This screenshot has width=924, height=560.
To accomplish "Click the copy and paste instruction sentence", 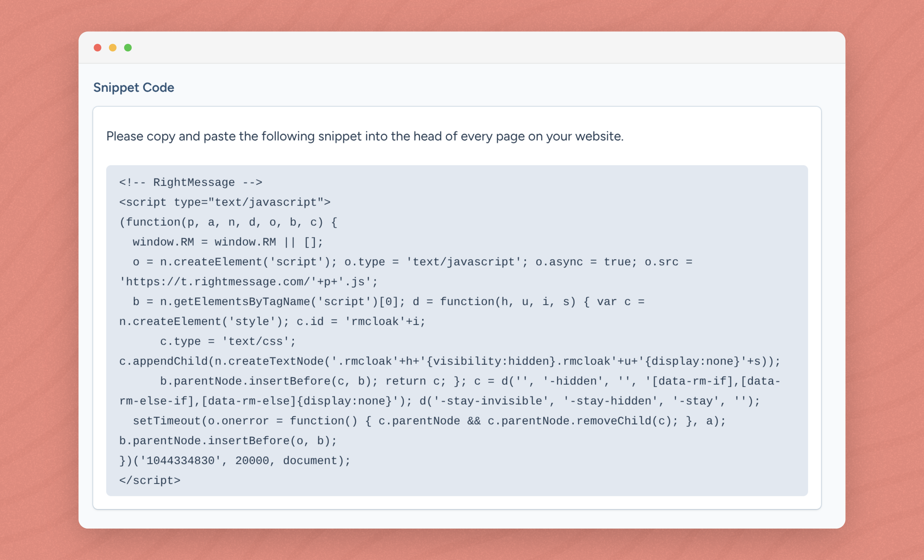I will point(365,136).
